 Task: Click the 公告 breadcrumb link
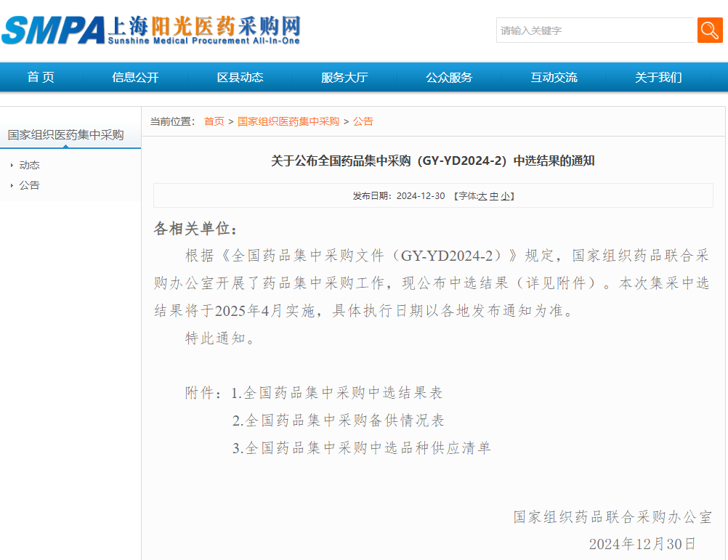coord(363,121)
